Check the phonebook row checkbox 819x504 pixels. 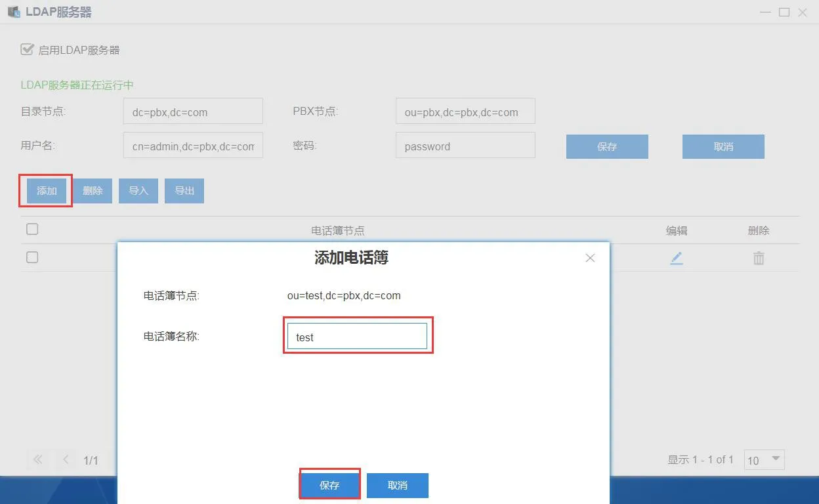coord(32,257)
